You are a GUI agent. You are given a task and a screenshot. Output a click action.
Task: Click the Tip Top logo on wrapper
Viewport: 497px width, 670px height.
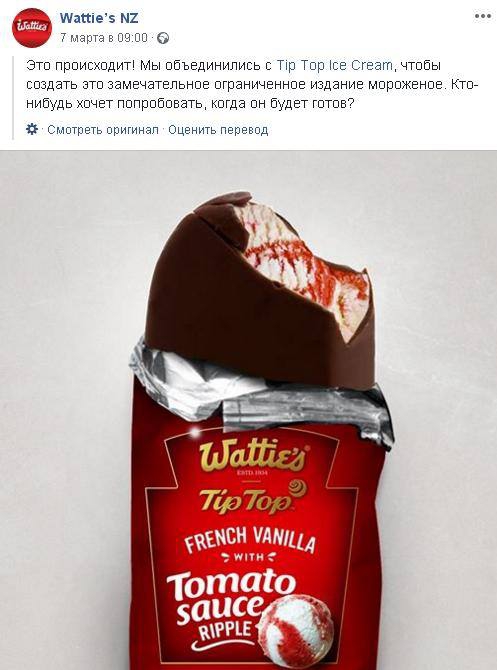(246, 501)
